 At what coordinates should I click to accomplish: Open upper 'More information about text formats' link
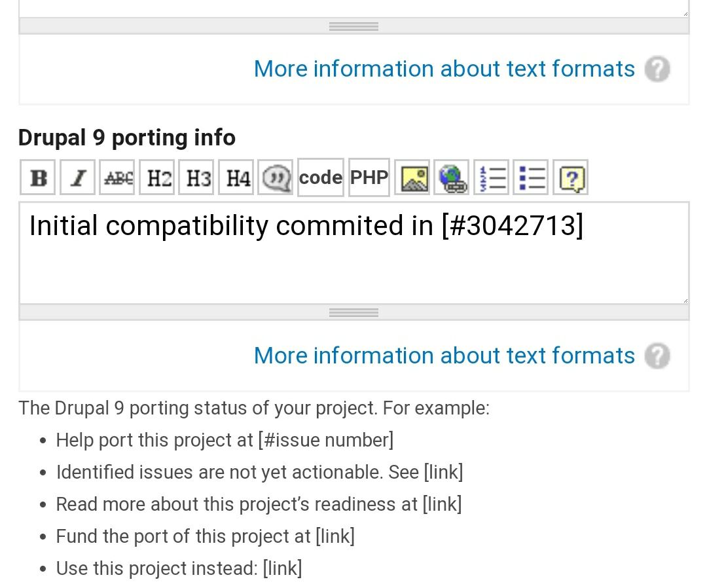tap(444, 69)
